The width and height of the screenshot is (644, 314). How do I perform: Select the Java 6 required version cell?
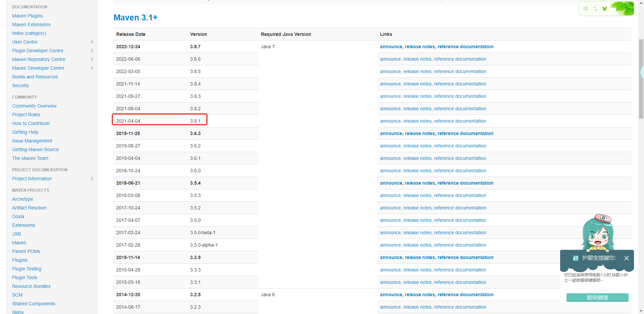(x=268, y=295)
